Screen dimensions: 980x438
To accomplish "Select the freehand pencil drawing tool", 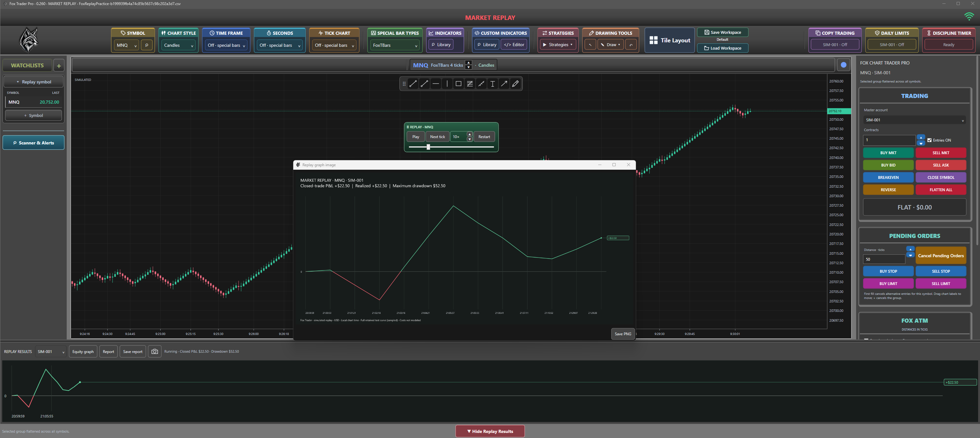I will click(515, 84).
